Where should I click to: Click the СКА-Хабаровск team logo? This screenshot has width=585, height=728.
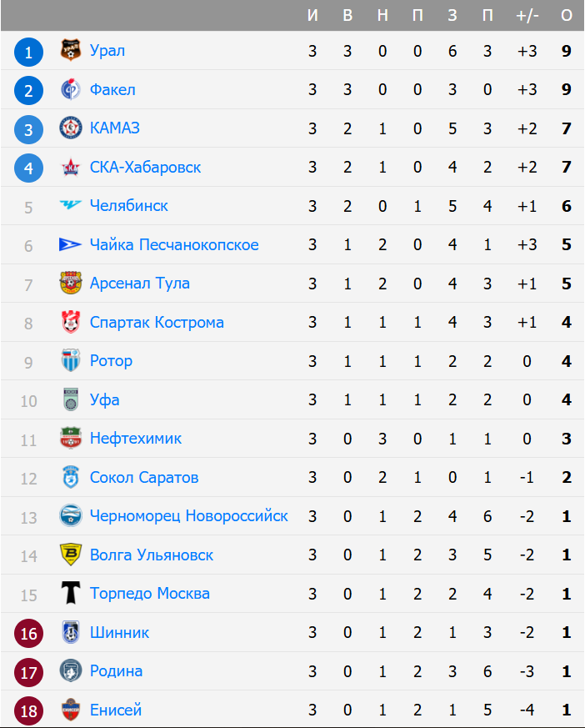point(71,168)
